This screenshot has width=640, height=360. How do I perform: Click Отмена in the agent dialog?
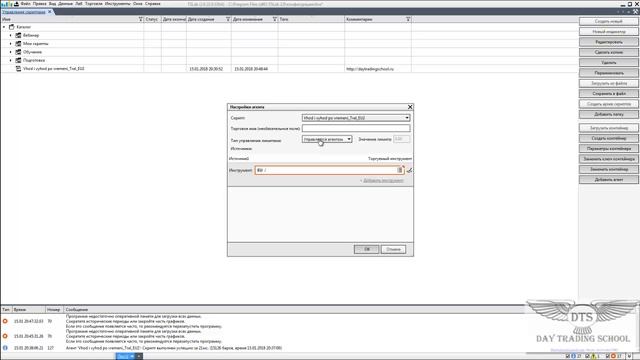[393, 249]
